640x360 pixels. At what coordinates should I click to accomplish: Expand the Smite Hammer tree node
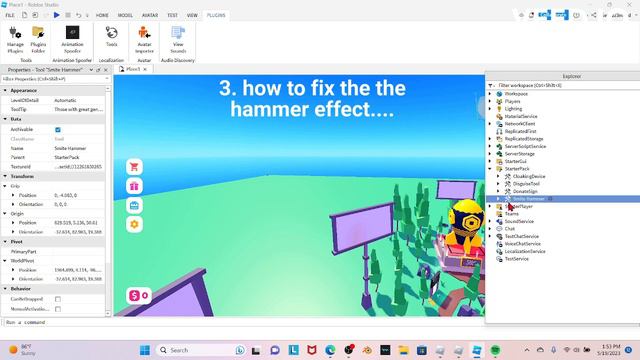pyautogui.click(x=498, y=199)
